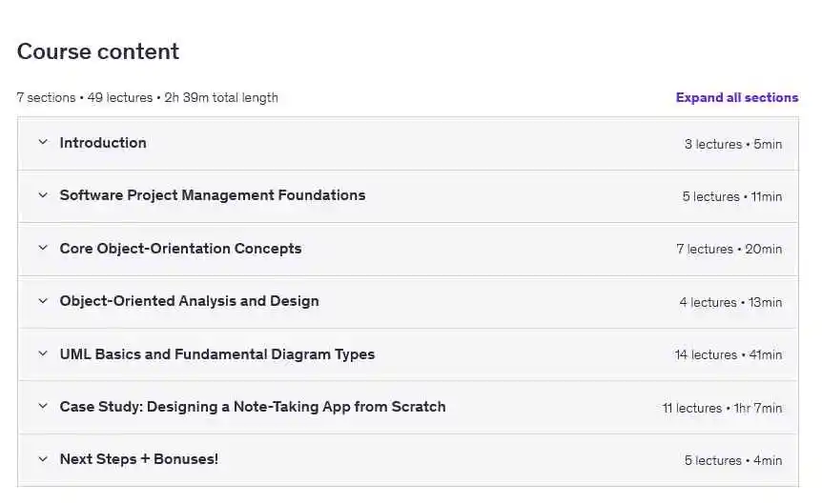Click the '3 lectures • 5min' label
Viewport: 822px width, 504px height.
click(732, 144)
